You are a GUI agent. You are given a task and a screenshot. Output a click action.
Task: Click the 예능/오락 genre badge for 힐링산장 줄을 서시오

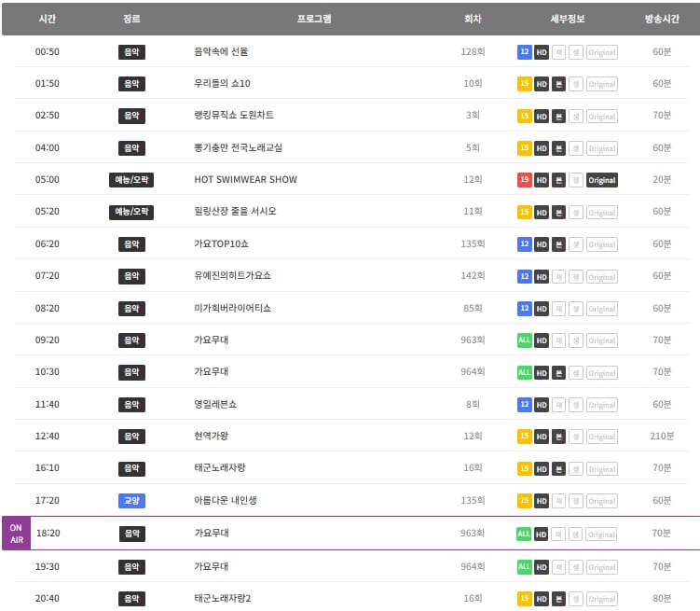[131, 212]
